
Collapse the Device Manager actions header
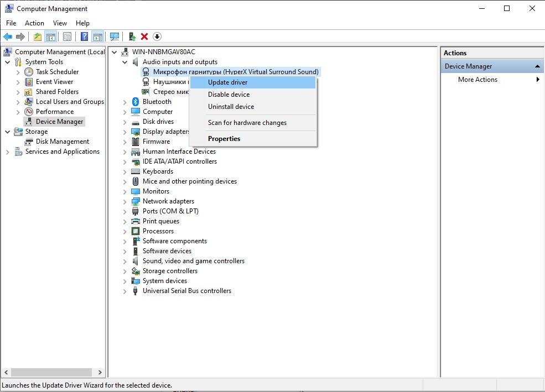point(537,66)
